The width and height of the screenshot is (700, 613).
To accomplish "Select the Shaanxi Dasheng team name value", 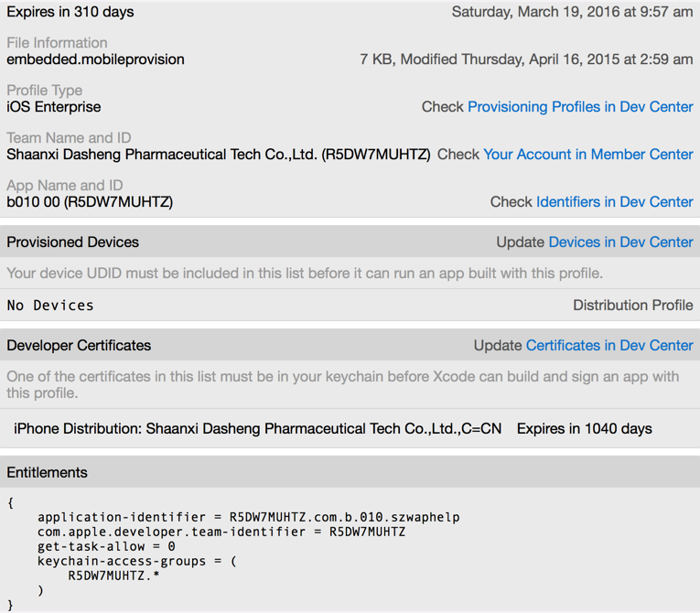I will [219, 154].
